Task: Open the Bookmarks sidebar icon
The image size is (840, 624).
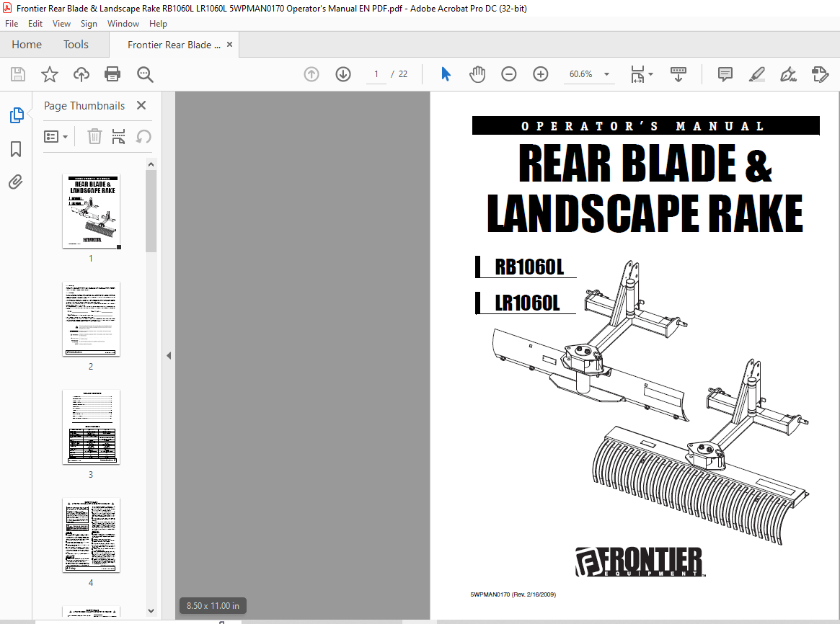Action: tap(16, 148)
